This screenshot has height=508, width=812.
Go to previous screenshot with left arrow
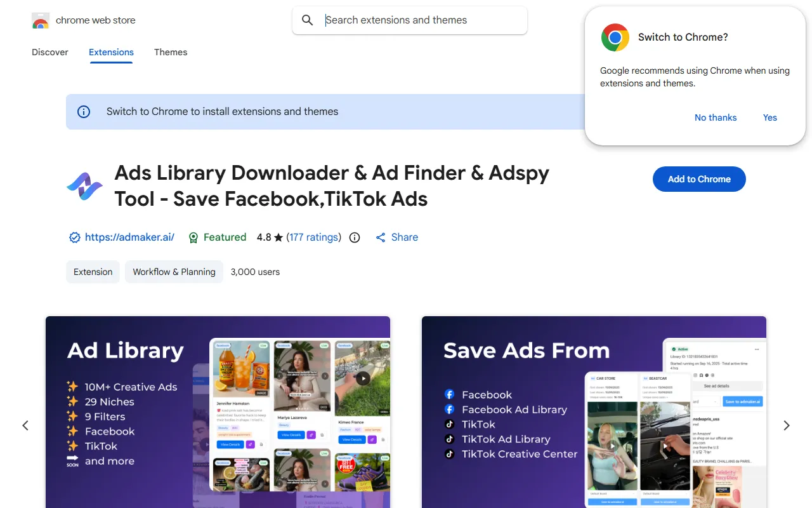tap(25, 425)
